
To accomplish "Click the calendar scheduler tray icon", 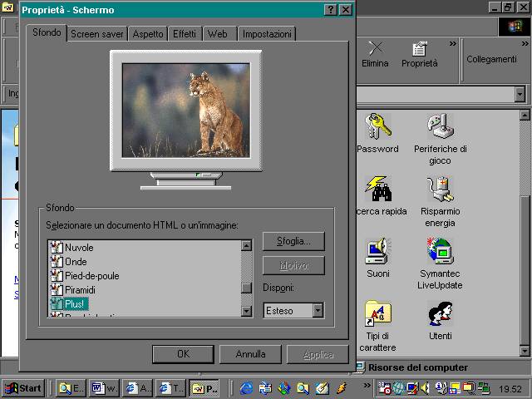I will tap(385, 388).
